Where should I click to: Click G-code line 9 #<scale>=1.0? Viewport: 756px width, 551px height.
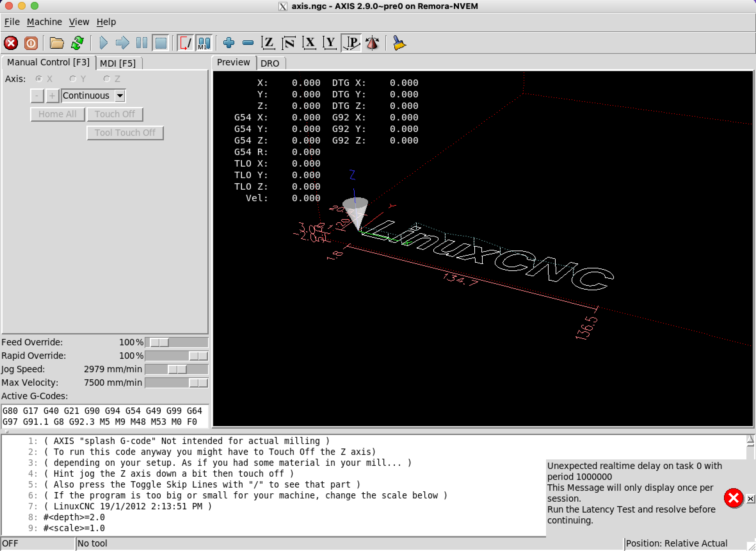tap(74, 528)
